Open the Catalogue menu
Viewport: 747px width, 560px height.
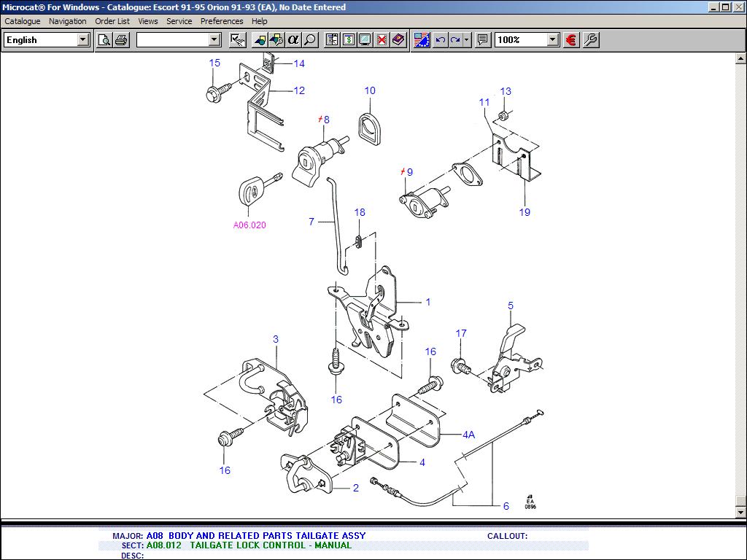point(23,21)
